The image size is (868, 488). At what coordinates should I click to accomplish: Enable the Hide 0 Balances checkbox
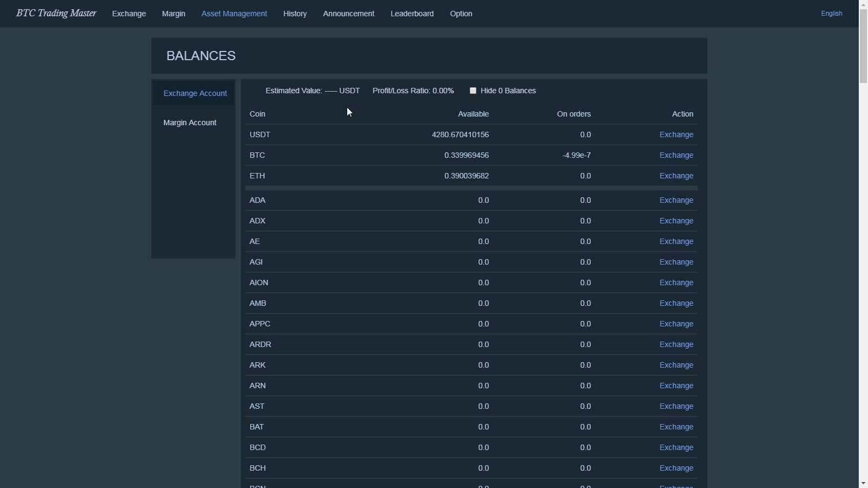point(473,91)
